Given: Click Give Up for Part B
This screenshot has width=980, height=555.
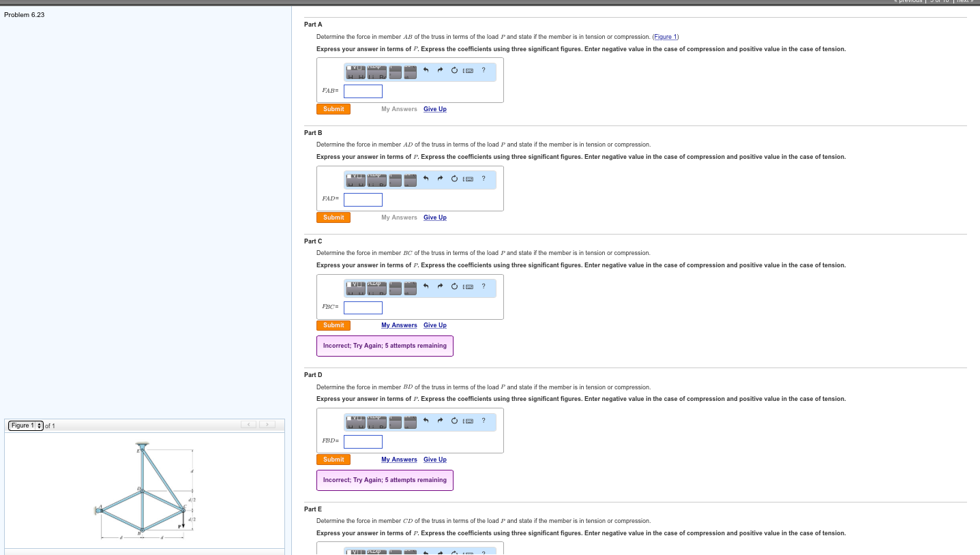Looking at the screenshot, I should pos(434,217).
